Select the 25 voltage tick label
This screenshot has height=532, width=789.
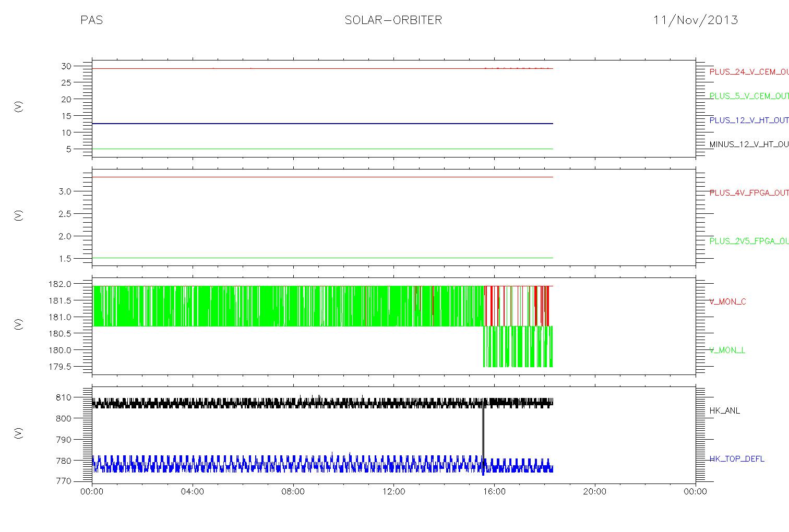(x=66, y=82)
